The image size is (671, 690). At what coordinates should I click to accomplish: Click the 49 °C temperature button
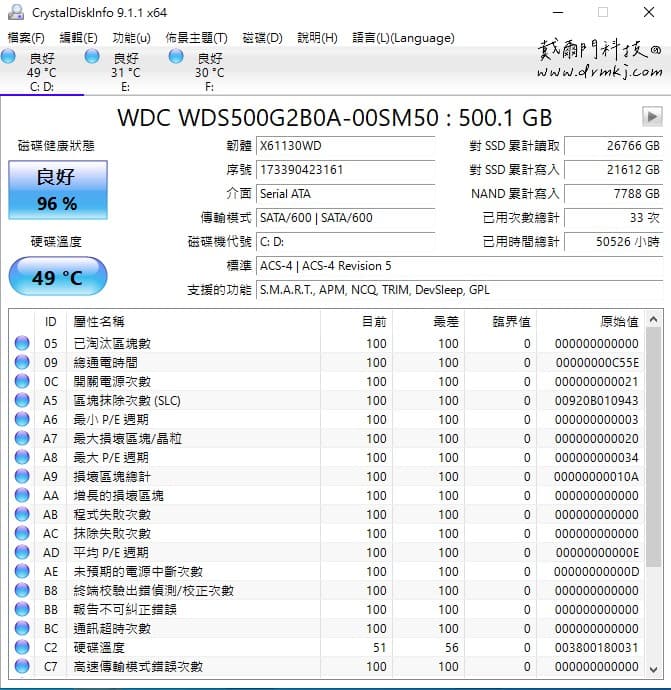click(58, 276)
